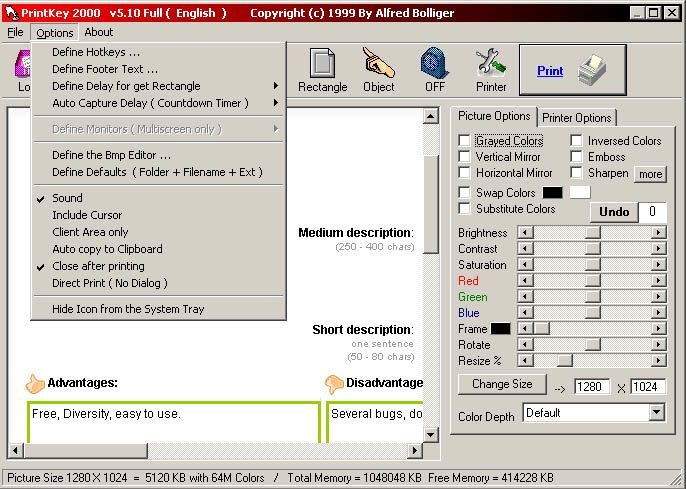Toggle the Emboss checkbox
Screen dimensions: 686x489
click(576, 157)
